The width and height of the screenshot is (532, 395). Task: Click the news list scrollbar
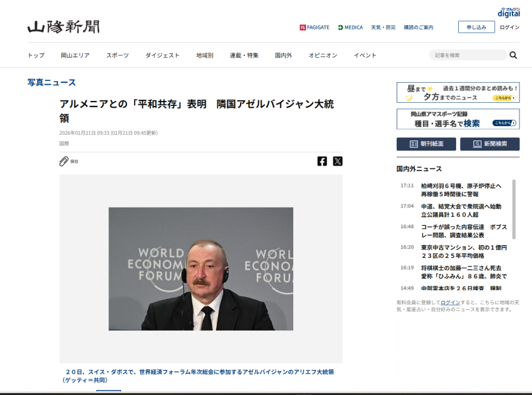(x=514, y=209)
